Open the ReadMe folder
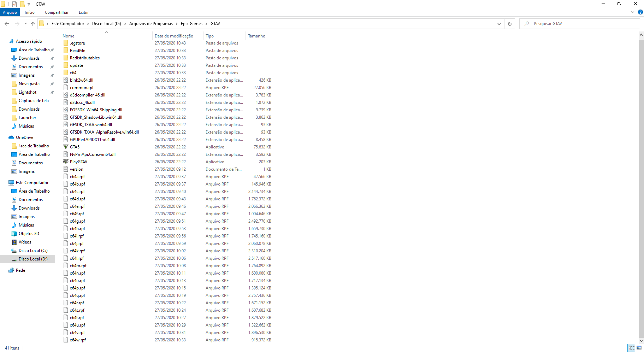The width and height of the screenshot is (644, 352). point(77,50)
